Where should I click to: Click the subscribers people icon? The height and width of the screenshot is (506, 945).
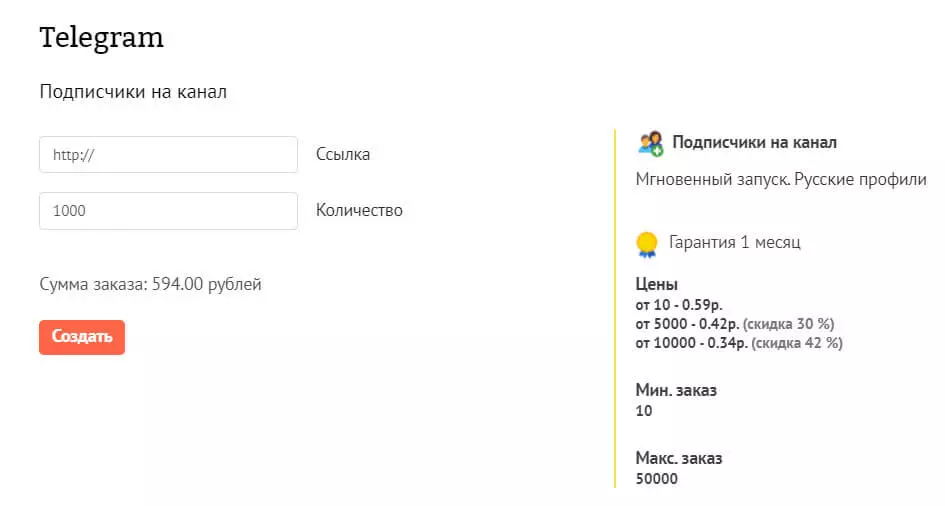coord(650,144)
